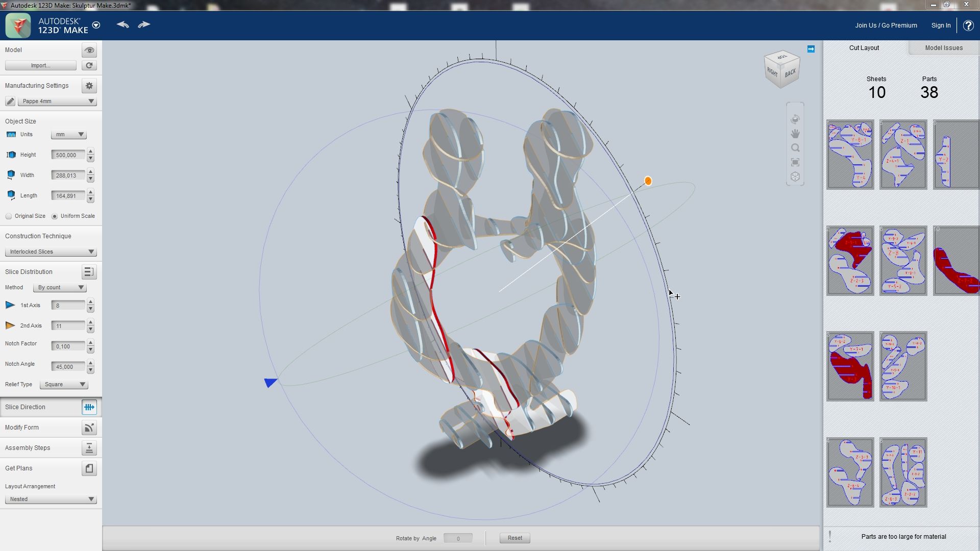980x551 pixels.
Task: Select the Cut Layout tab
Action: pos(864,48)
